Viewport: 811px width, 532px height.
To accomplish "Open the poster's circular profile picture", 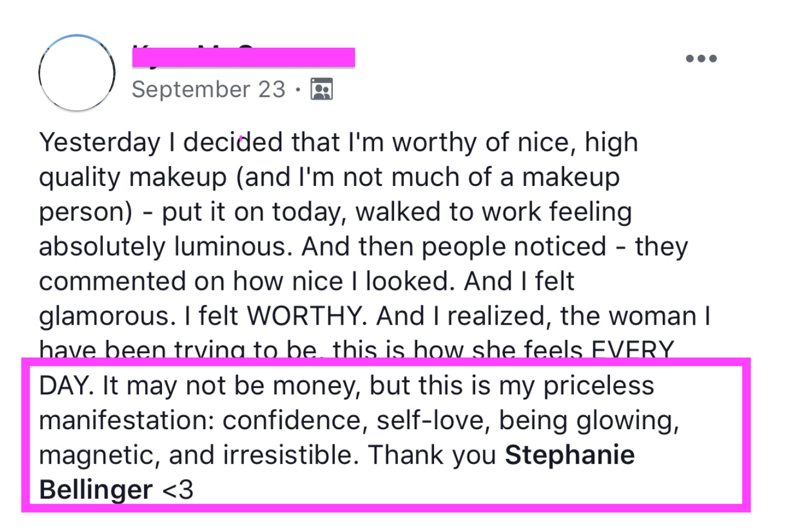I will click(x=77, y=73).
